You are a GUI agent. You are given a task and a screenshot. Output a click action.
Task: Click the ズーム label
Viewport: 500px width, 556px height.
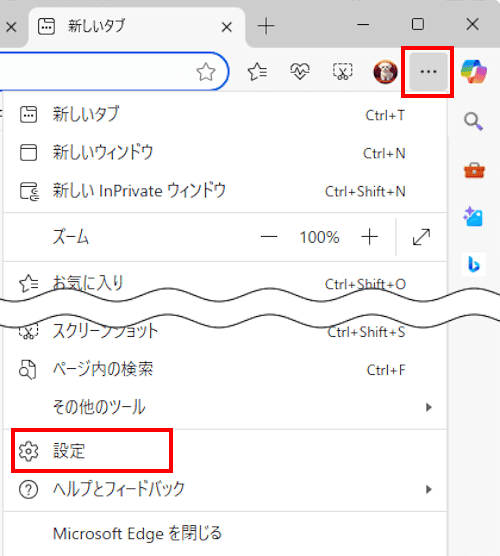(x=71, y=237)
